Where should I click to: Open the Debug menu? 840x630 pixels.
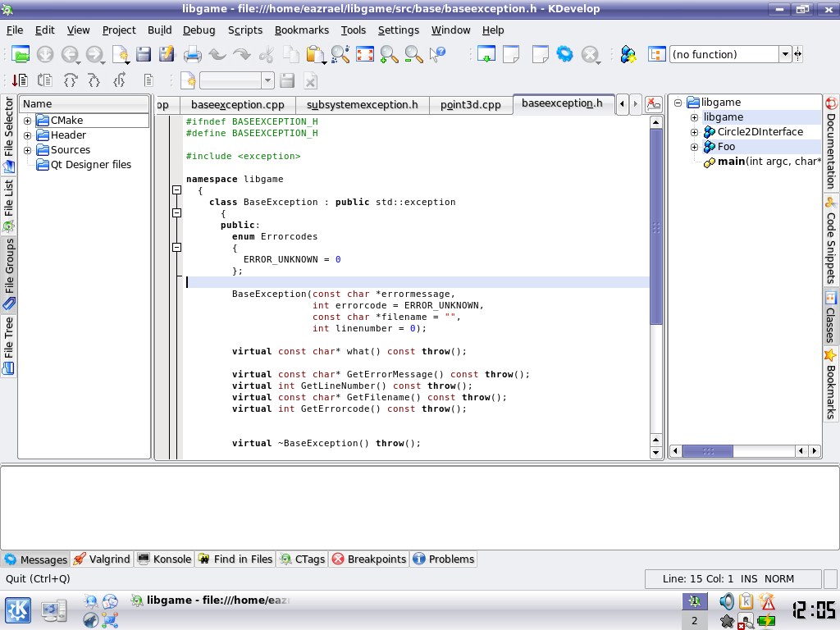click(x=199, y=30)
